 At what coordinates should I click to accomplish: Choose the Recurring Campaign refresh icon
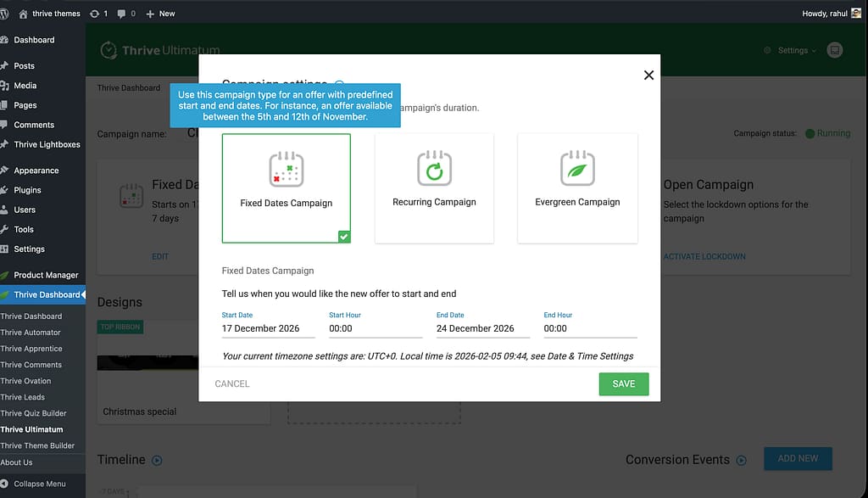tap(434, 168)
